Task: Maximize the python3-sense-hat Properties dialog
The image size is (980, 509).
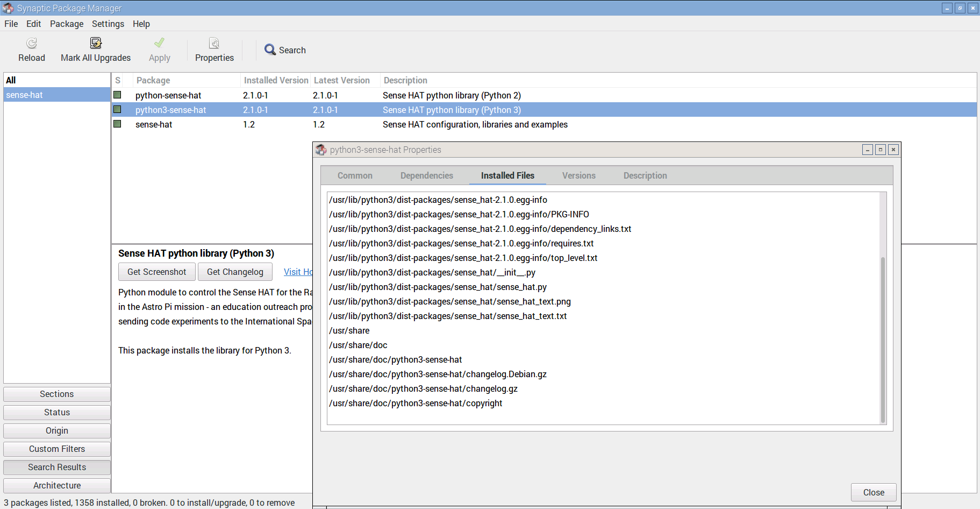Action: coord(881,150)
